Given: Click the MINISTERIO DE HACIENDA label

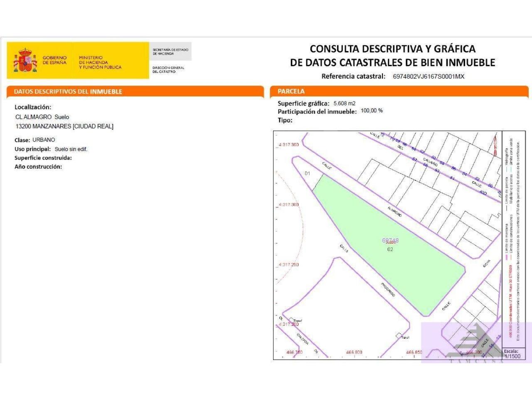Looking at the screenshot, I should click(100, 62).
